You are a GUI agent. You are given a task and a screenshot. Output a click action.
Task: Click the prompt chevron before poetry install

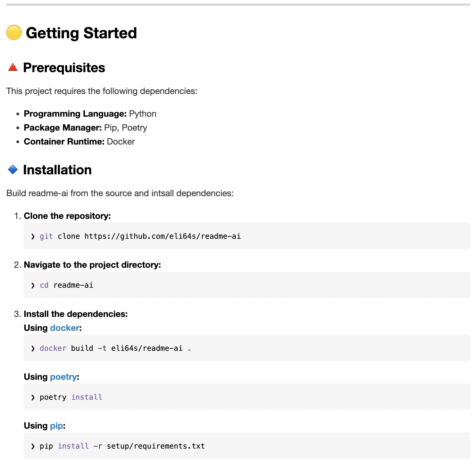[x=33, y=397]
